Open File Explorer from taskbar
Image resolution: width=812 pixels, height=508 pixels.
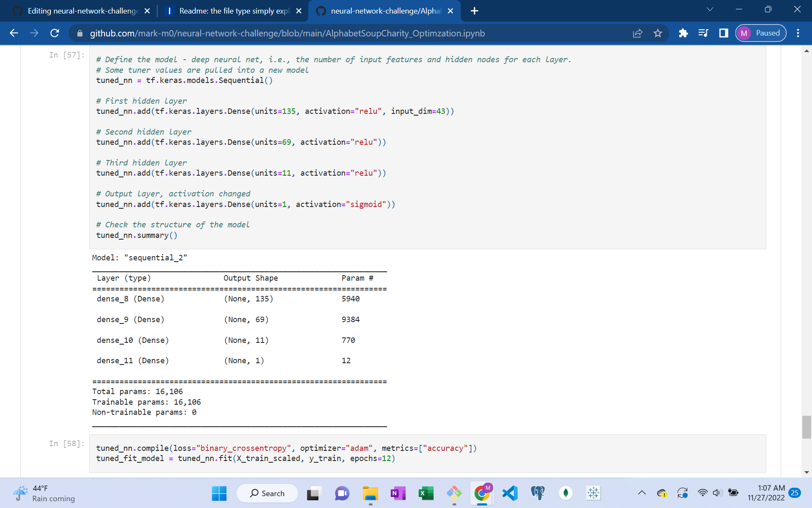(x=370, y=493)
